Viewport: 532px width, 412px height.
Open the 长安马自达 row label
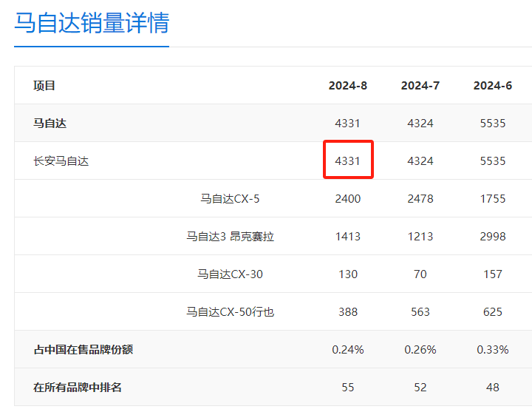coord(61,161)
